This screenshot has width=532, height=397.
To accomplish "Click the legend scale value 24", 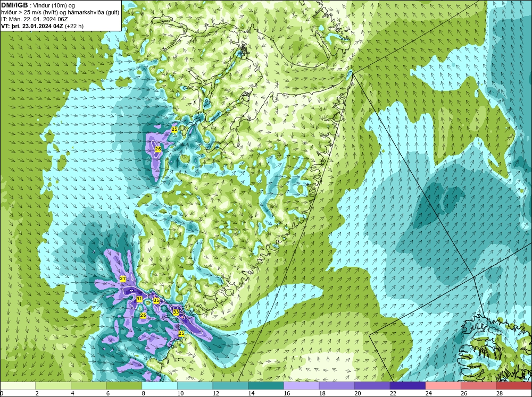I will pos(428,393).
